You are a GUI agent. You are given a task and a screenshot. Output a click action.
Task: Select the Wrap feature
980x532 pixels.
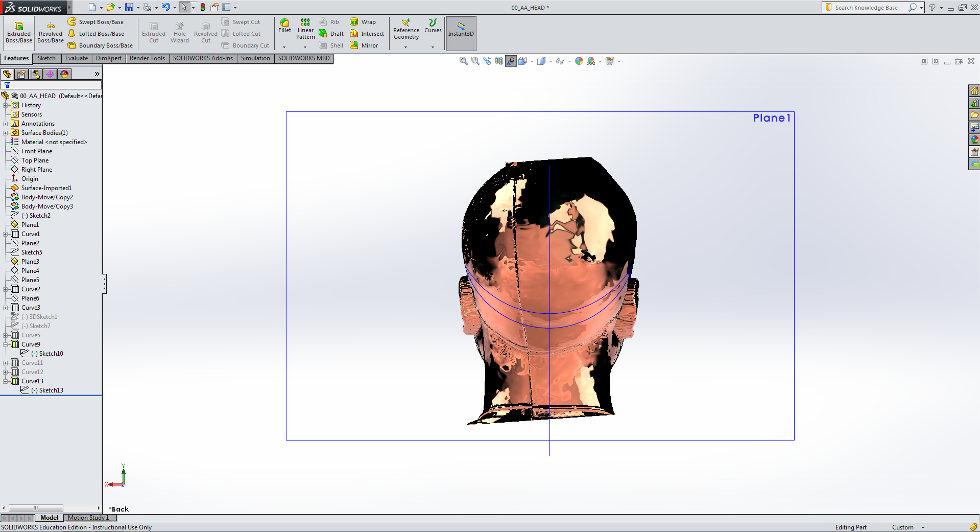click(x=363, y=22)
